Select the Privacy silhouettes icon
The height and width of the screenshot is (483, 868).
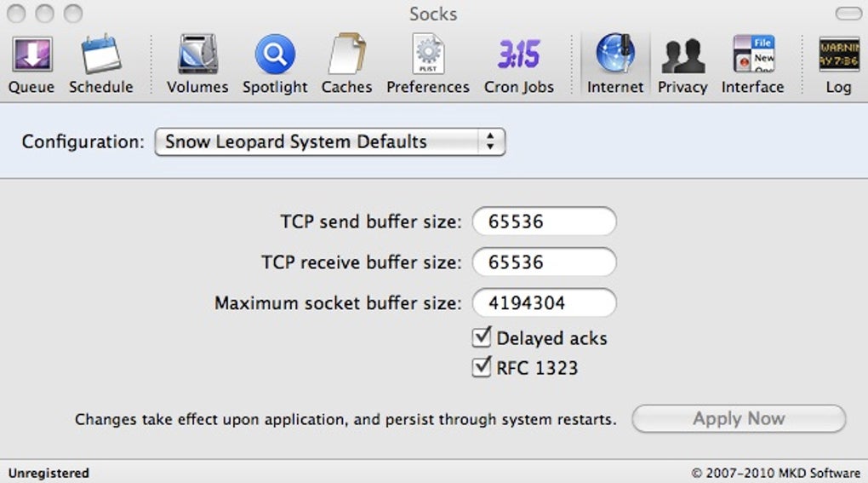click(x=682, y=55)
